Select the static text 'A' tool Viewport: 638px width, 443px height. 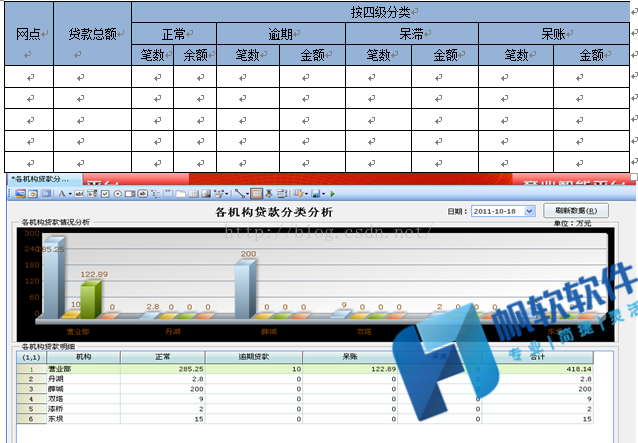tap(62, 194)
